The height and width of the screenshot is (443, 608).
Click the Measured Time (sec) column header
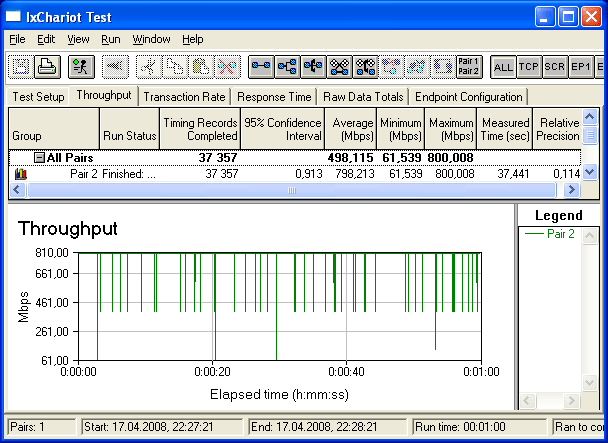(505, 129)
